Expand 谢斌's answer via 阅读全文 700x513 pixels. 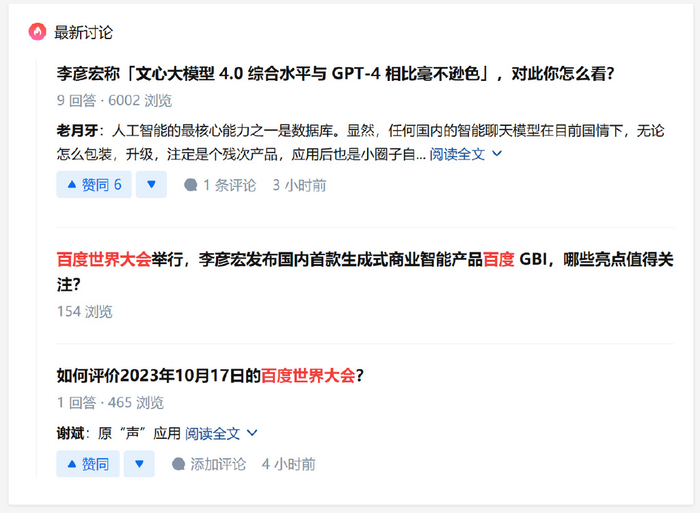212,434
